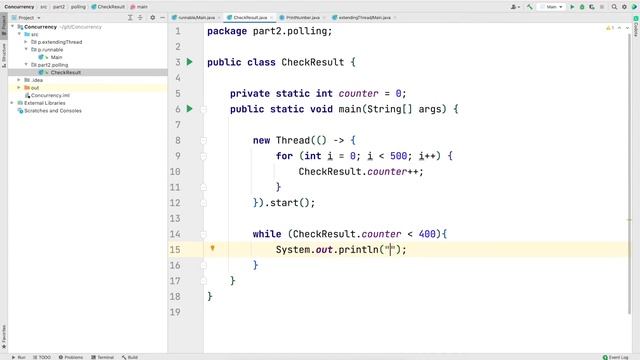
Task: Toggle the Project tool window side tab
Action: coord(4,27)
